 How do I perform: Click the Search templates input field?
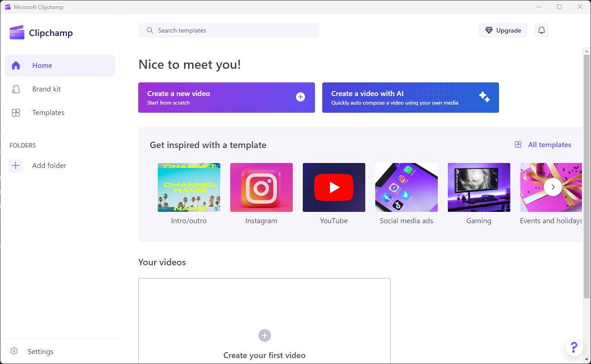[229, 30]
